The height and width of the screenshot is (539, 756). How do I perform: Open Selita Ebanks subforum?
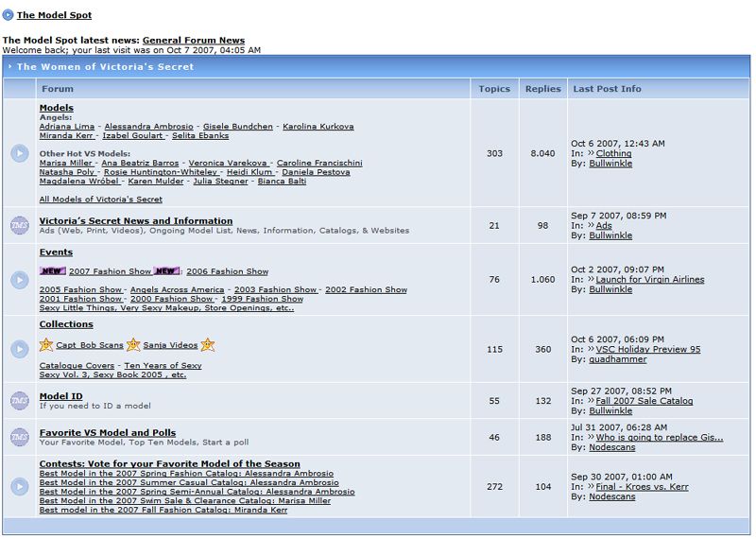click(200, 135)
